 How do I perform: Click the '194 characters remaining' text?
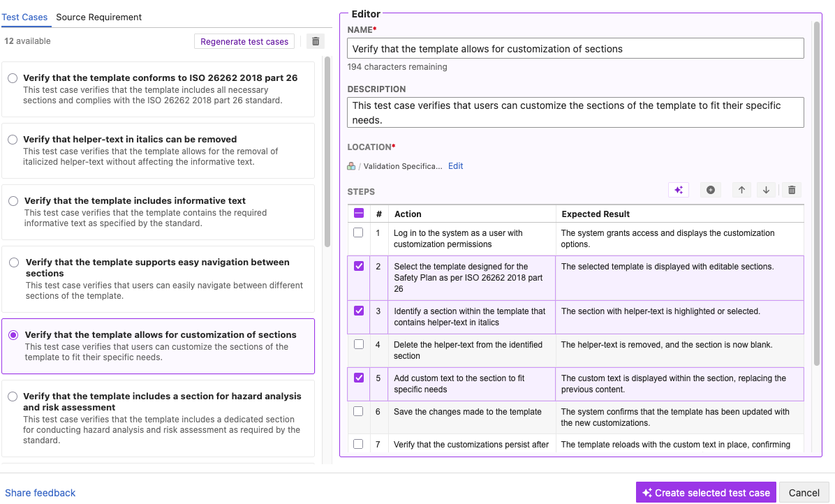[397, 67]
